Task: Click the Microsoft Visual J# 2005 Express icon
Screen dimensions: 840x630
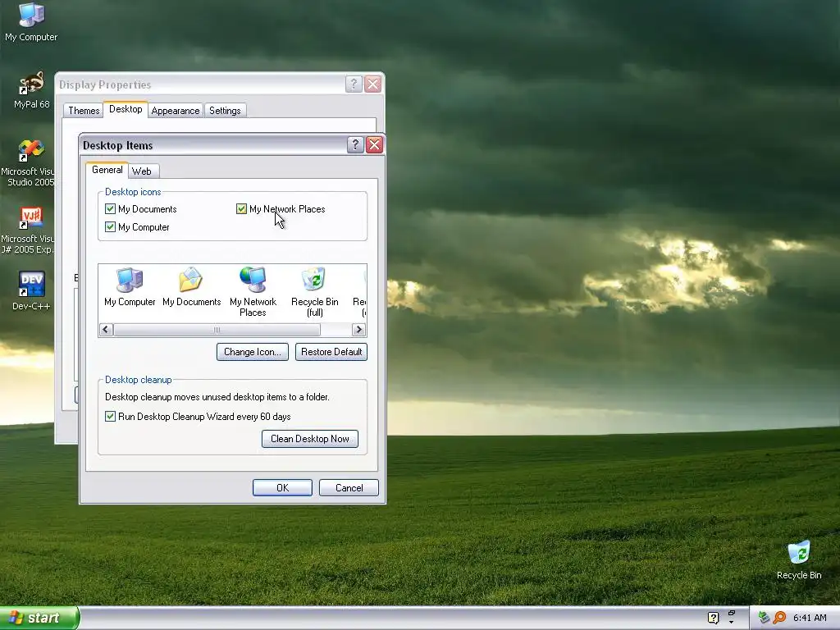Action: pos(28,231)
